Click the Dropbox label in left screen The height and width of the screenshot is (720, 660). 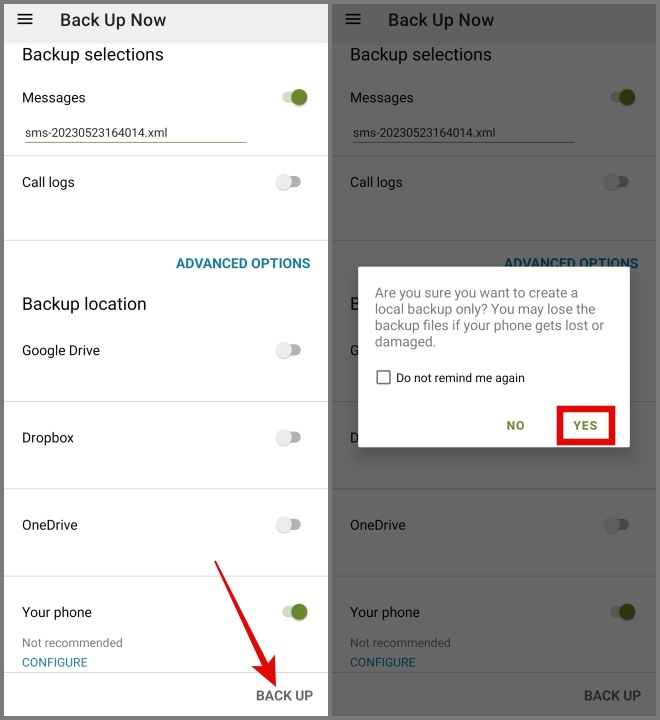(48, 437)
